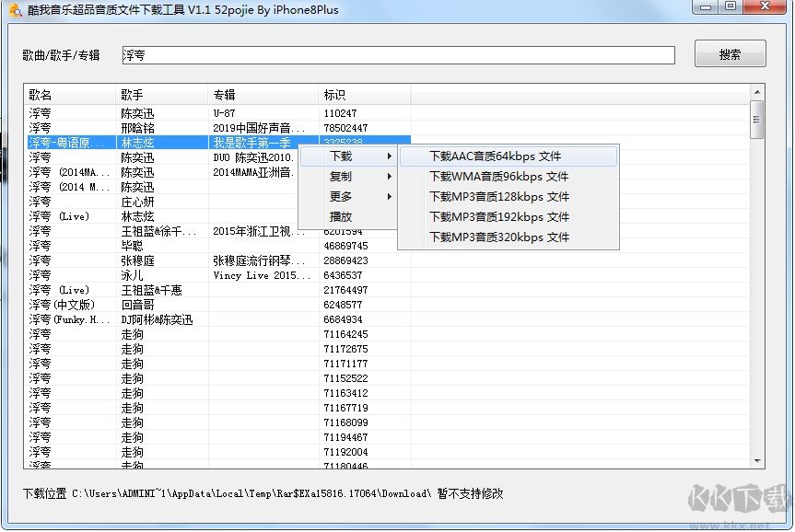Expand the 复制 submenu entry
795x532 pixels.
[346, 177]
